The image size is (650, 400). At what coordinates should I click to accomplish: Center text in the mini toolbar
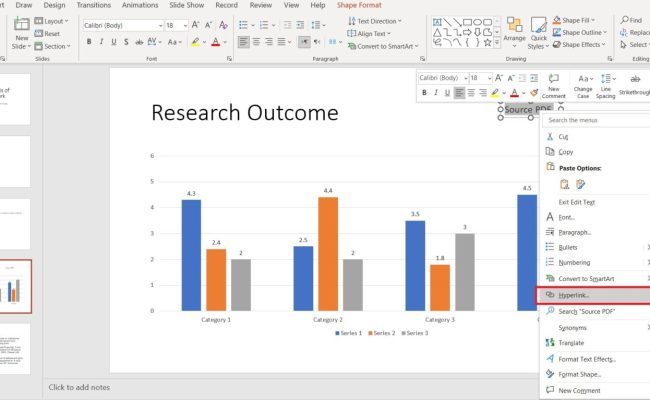[471, 93]
